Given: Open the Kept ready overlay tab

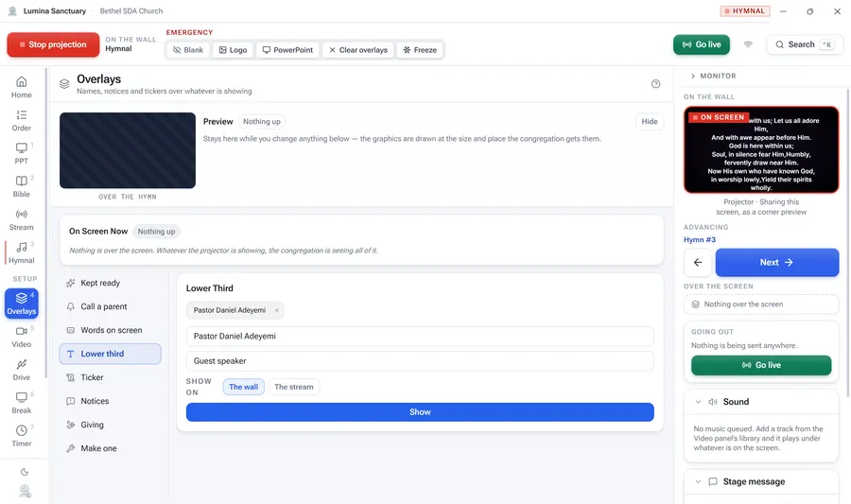Looking at the screenshot, I should point(111,283).
